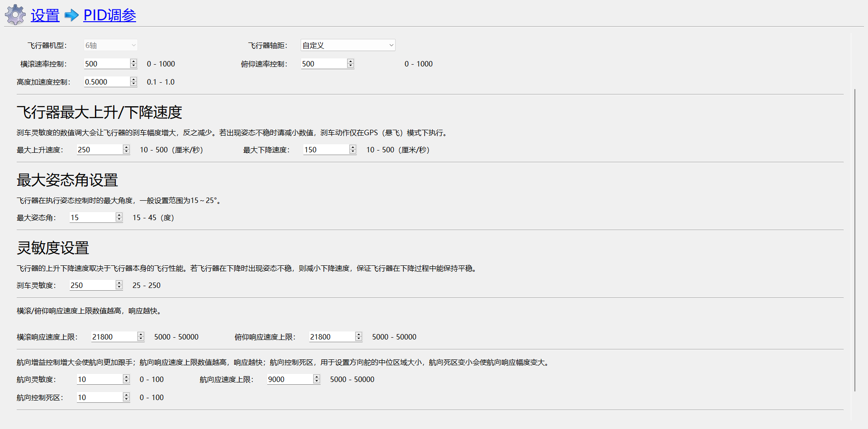Click the range text "25 - 250"
This screenshot has width=868, height=429.
tap(146, 285)
